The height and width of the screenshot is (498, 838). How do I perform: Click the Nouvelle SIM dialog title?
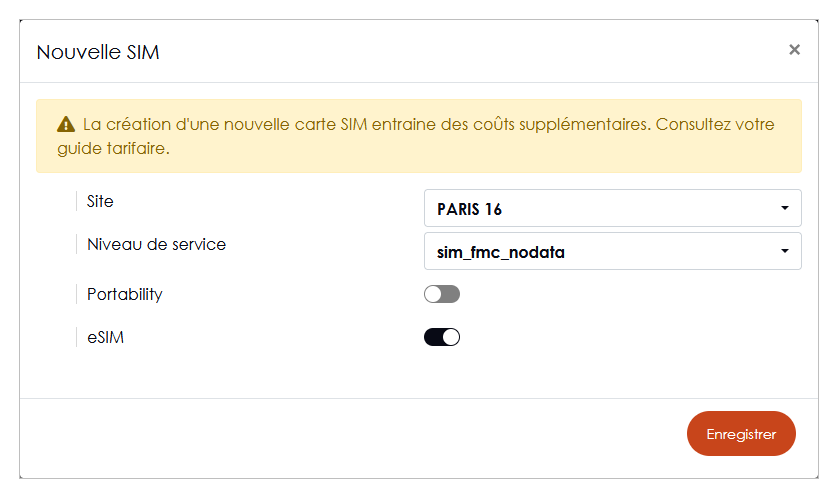click(x=98, y=52)
